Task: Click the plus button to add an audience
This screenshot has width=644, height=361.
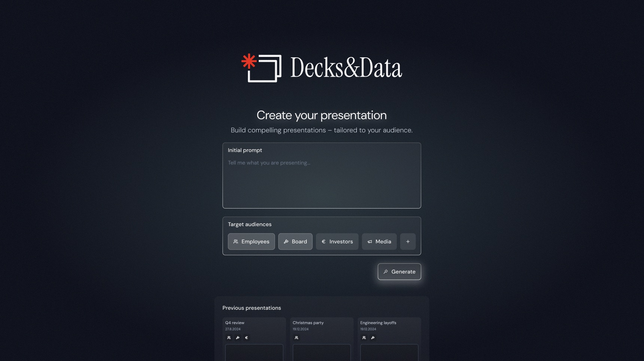Action: (x=408, y=242)
